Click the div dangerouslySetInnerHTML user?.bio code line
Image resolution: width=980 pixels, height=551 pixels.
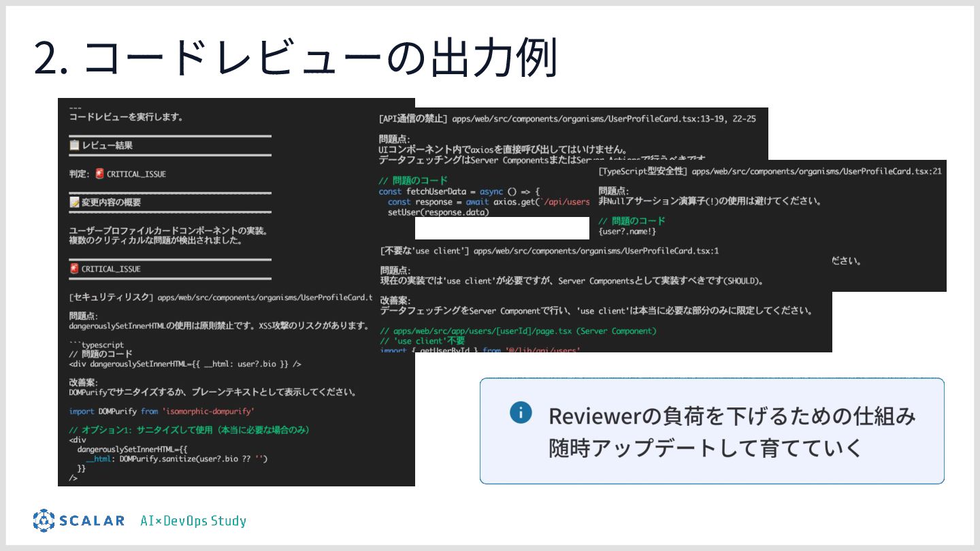(185, 364)
